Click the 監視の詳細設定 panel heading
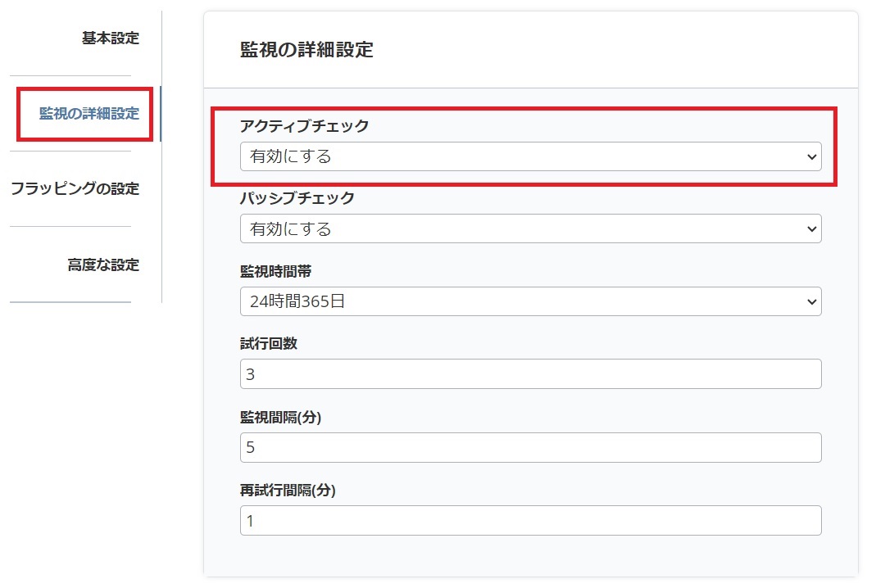This screenshot has width=876, height=588. (306, 50)
